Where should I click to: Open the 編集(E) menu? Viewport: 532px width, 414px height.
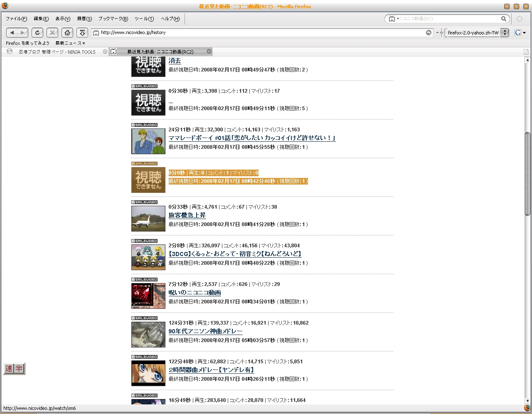tap(41, 19)
